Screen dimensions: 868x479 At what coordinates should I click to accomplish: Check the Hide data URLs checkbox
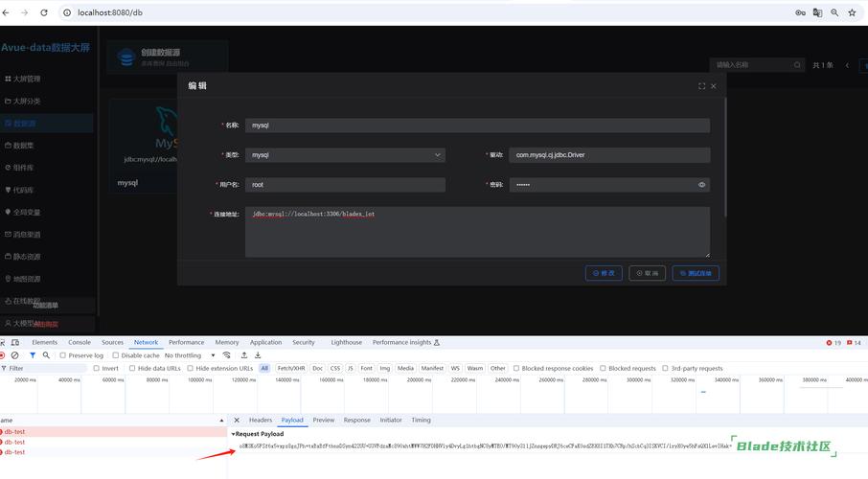[132, 368]
